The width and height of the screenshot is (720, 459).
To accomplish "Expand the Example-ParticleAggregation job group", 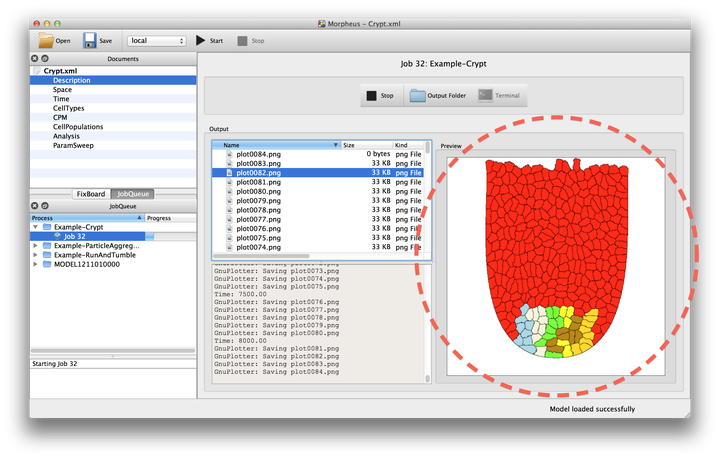I will tap(36, 245).
